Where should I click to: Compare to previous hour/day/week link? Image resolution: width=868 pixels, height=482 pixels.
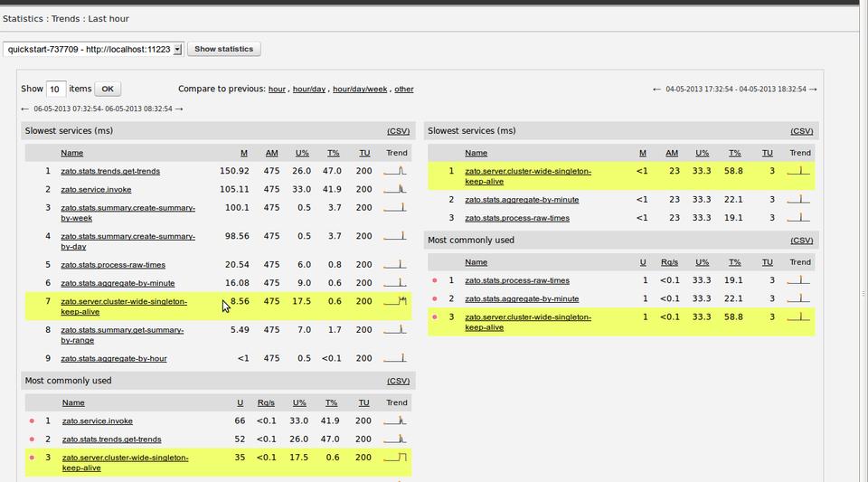[x=359, y=90]
